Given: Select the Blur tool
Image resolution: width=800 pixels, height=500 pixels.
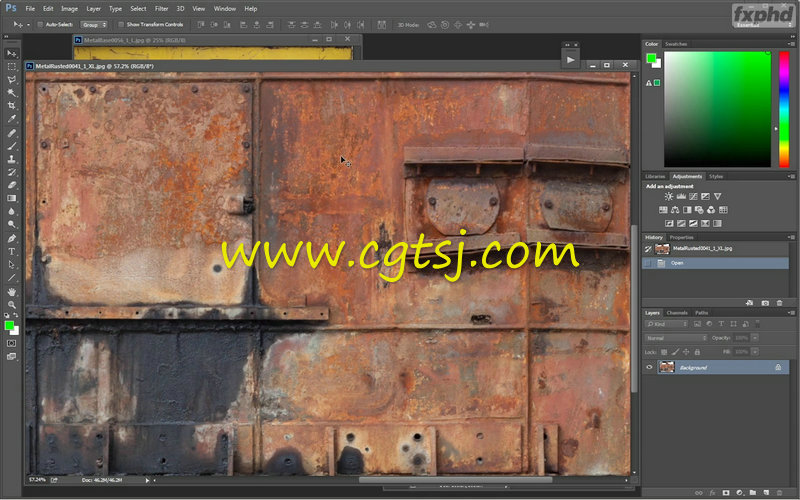Looking at the screenshot, I should (11, 211).
